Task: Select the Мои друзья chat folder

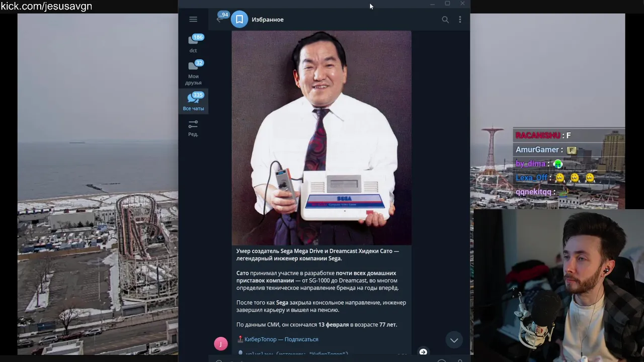Action: pyautogui.click(x=193, y=72)
